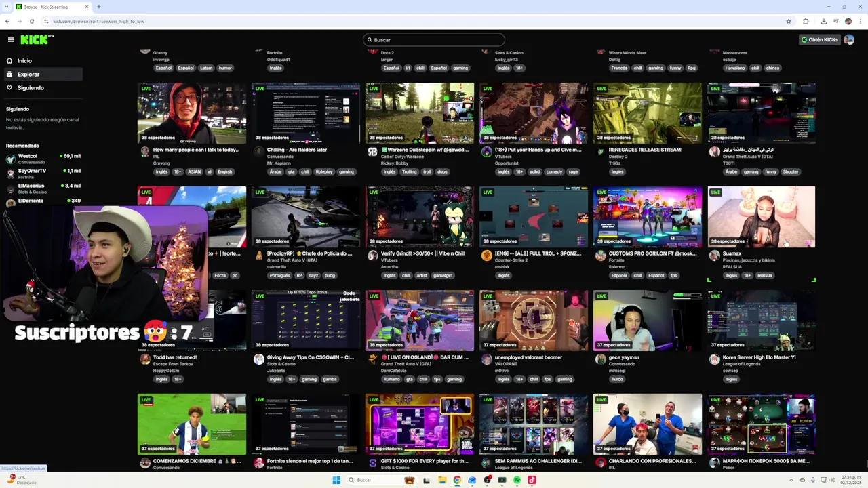Image resolution: width=868 pixels, height=488 pixels.
Task: Open Korea Server High Elo thumbnail
Action: click(762, 321)
